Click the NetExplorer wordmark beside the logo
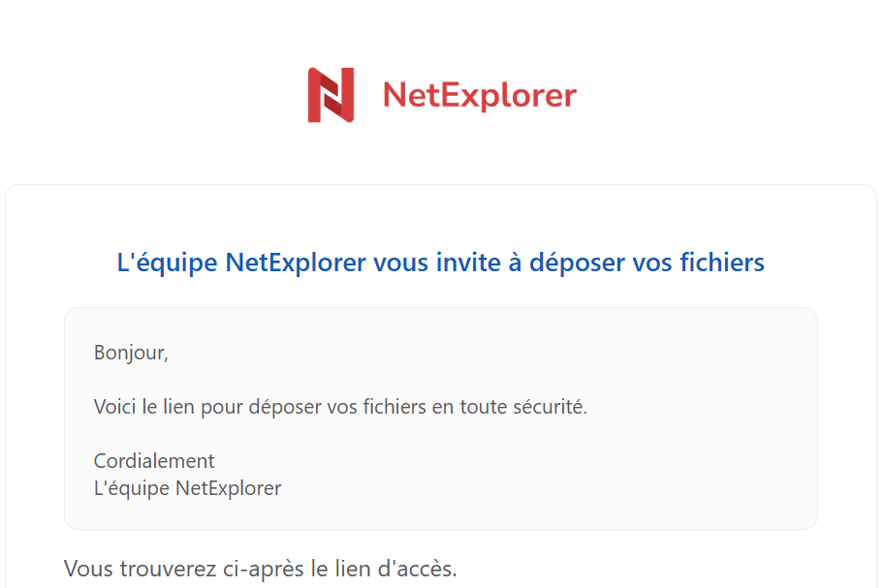 [x=480, y=96]
